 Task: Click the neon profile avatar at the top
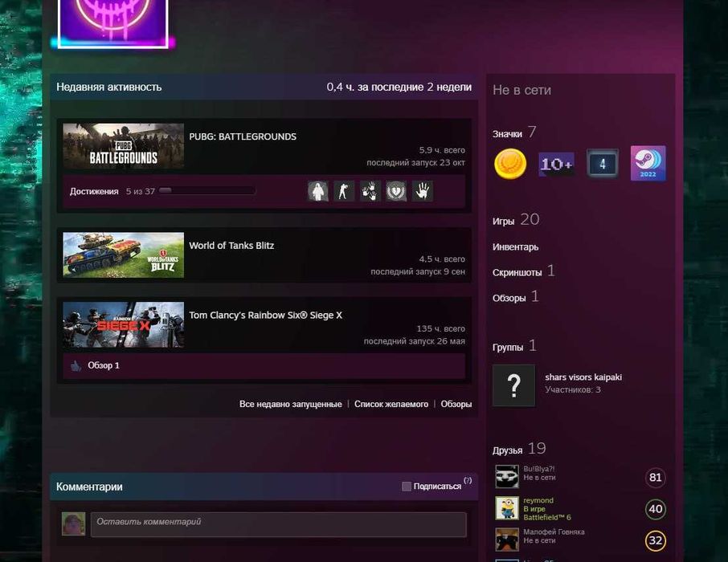point(112,23)
